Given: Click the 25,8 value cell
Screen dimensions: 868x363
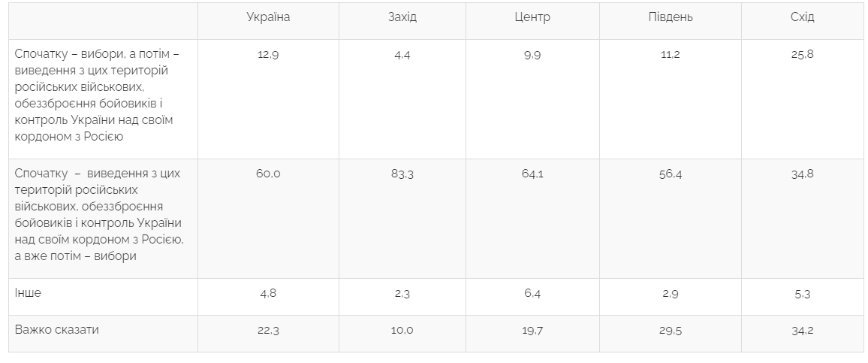Looking at the screenshot, I should [802, 55].
